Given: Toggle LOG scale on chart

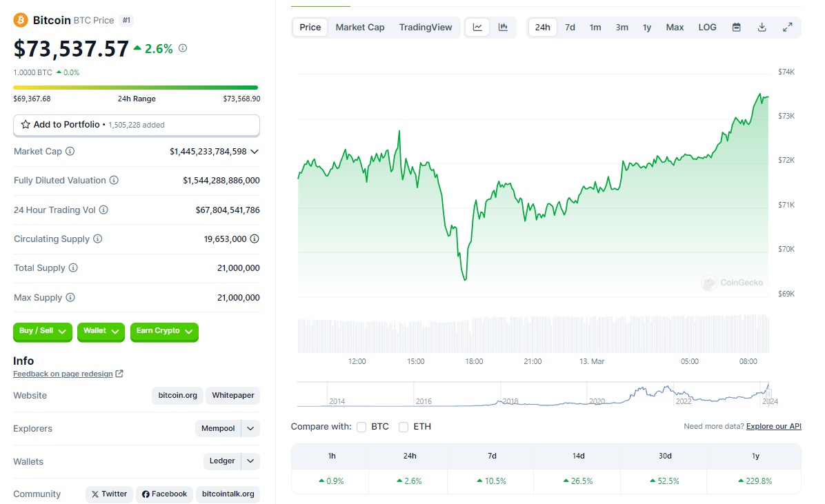Looking at the screenshot, I should pyautogui.click(x=707, y=28).
